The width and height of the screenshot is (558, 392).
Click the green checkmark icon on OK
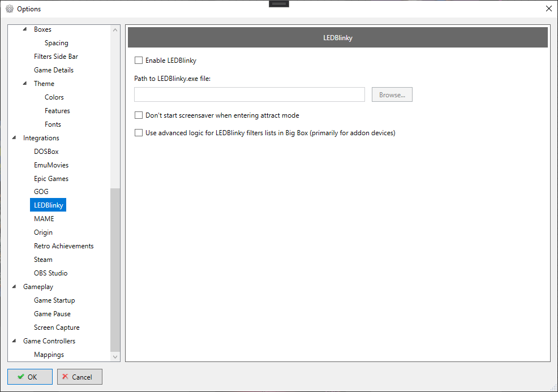click(x=21, y=376)
